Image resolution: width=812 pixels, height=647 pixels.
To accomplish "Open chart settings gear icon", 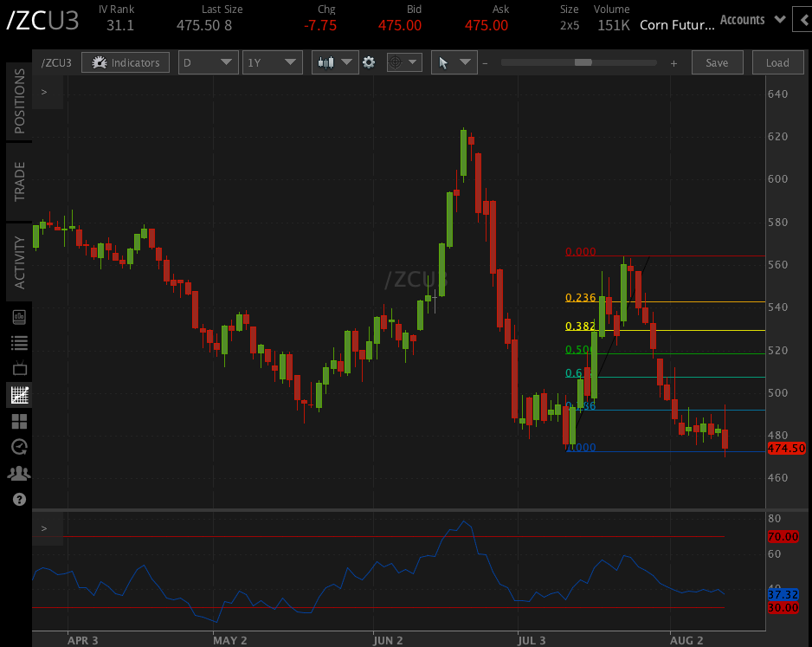I will coord(369,62).
